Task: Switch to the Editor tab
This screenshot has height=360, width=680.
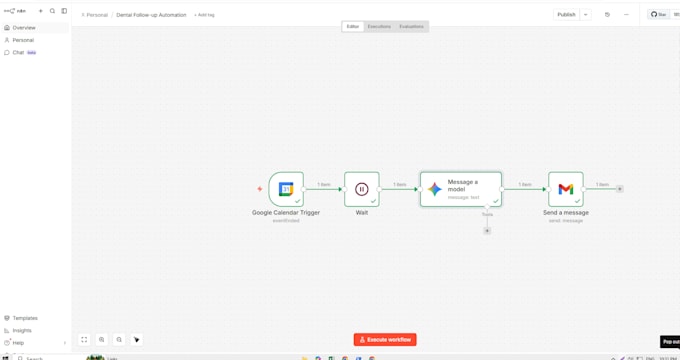Action: (x=353, y=26)
